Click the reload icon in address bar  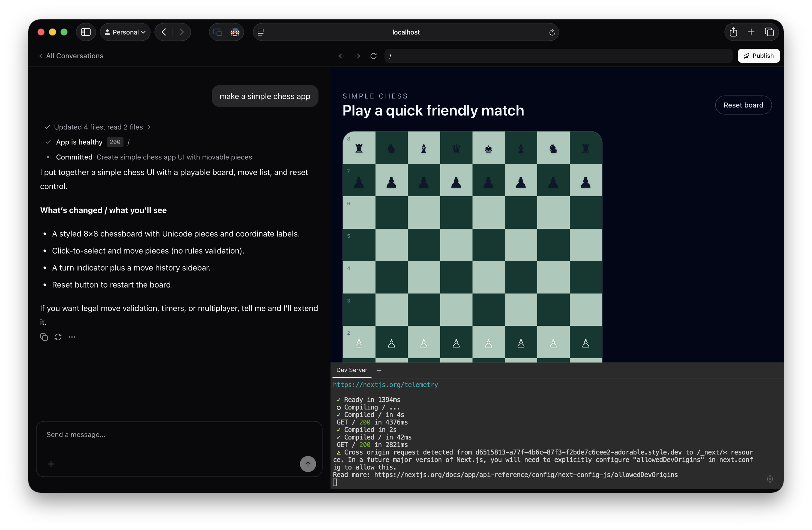click(x=552, y=32)
